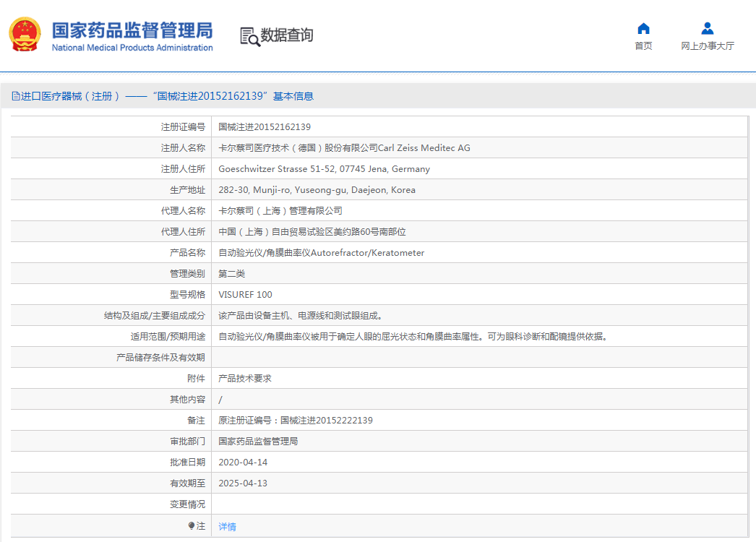Screen dimensions: 756x542
Task: Click the 产品储存条件及有效期 label
Action: coord(160,357)
